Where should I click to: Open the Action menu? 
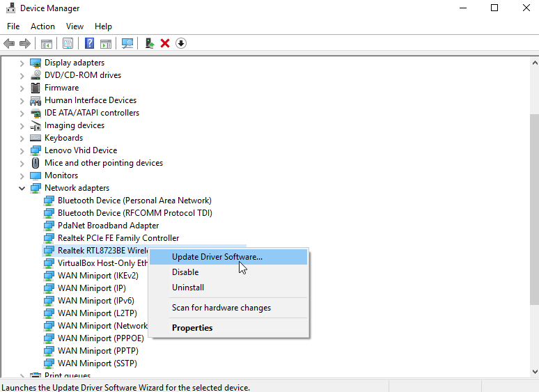pos(42,26)
